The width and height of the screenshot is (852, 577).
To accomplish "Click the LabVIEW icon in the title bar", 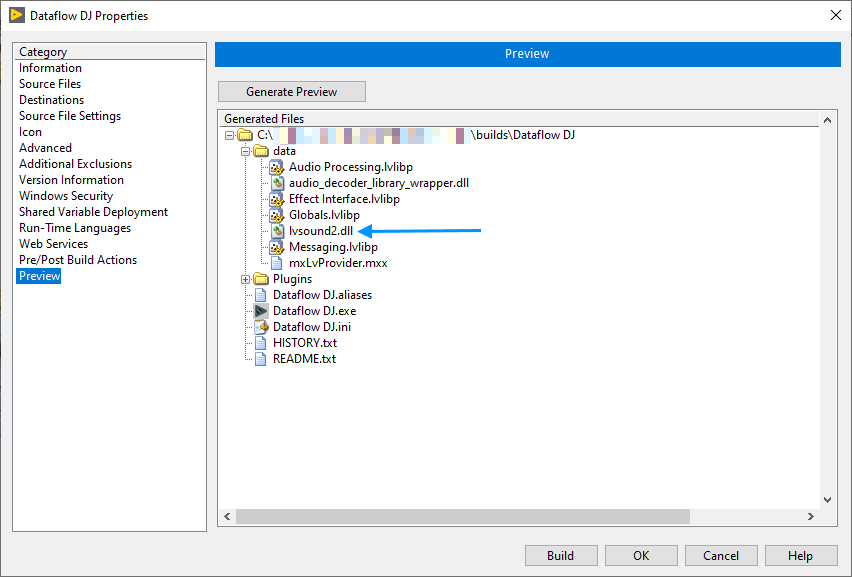I will click(17, 15).
